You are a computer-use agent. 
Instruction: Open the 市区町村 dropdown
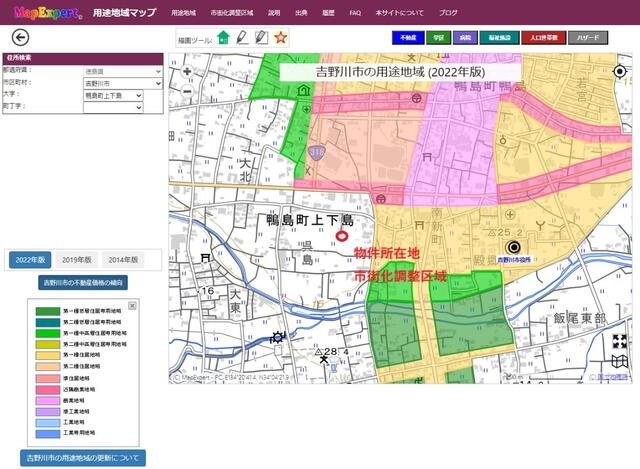pyautogui.click(x=113, y=84)
